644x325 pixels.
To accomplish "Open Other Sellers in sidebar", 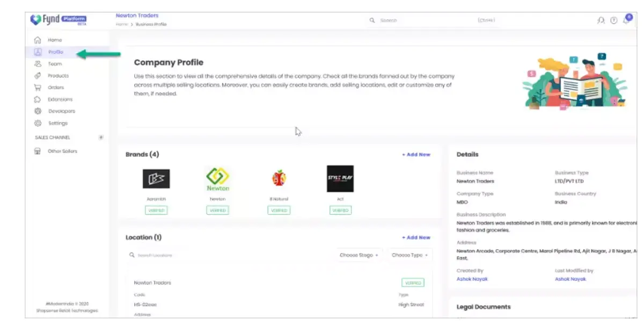I will click(x=62, y=151).
